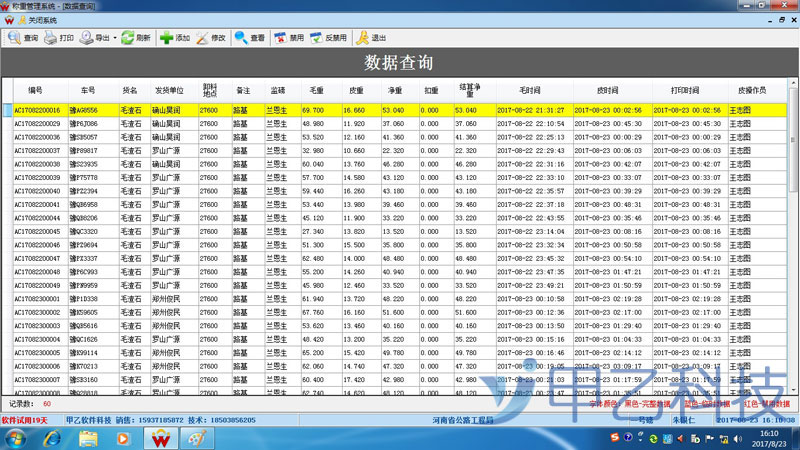The image size is (800, 450).
Task: Click the 查询 (Query) magnifier toolbar icon
Action: pos(14,38)
